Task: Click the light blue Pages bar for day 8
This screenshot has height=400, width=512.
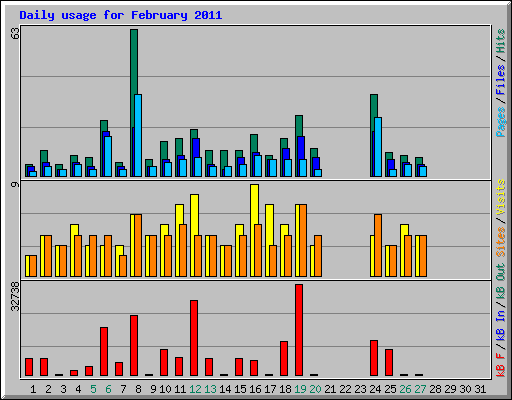Action: [x=138, y=135]
